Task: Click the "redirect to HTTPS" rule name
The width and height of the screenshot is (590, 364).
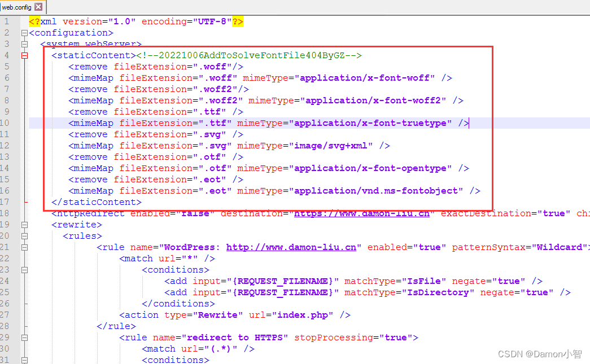Action: pyautogui.click(x=235, y=337)
